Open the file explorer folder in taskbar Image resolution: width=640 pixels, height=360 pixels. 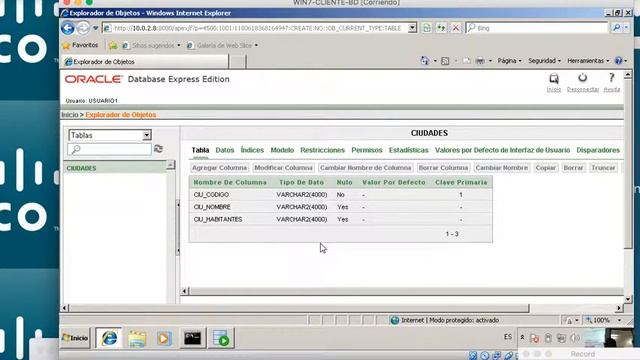[x=137, y=338]
